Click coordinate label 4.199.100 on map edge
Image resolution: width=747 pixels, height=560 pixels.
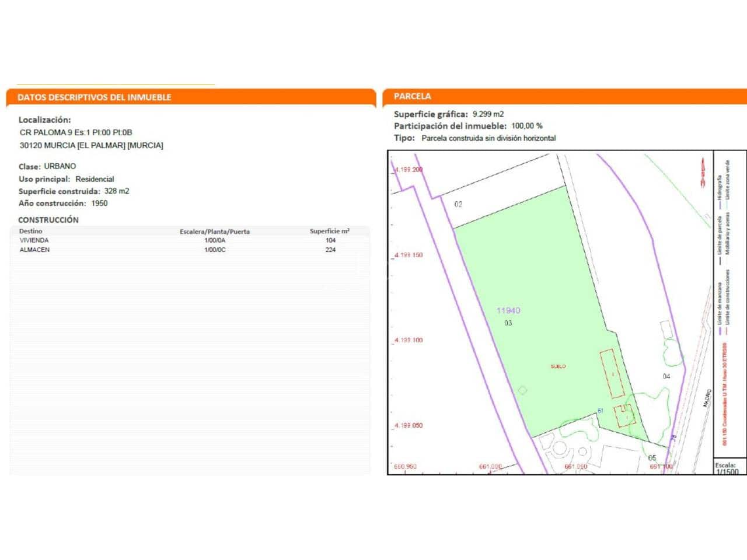409,339
